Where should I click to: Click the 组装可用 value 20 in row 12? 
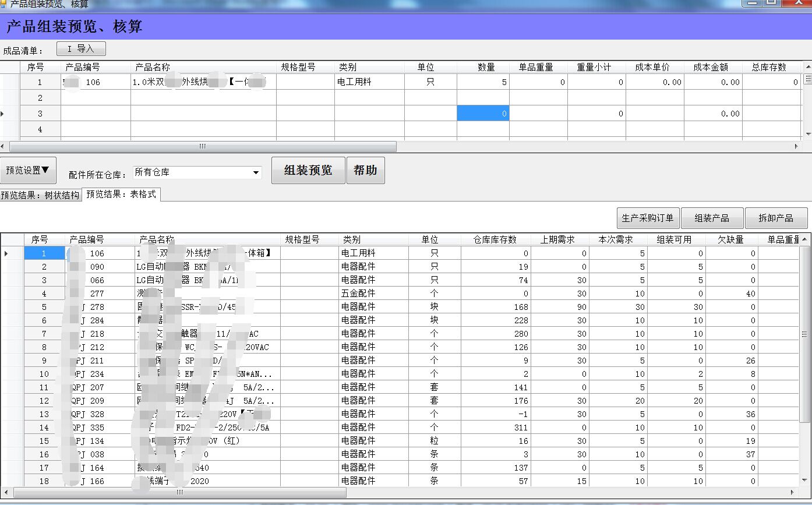(x=676, y=401)
